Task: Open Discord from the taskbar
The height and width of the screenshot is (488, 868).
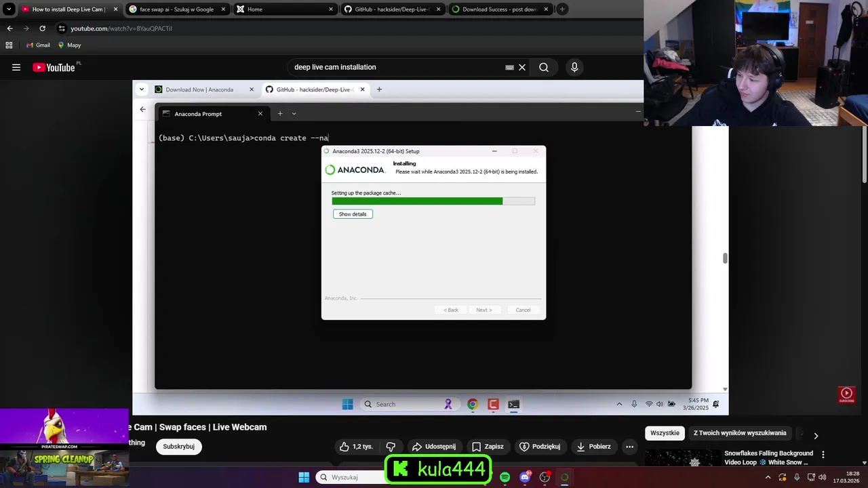Action: tap(525, 477)
